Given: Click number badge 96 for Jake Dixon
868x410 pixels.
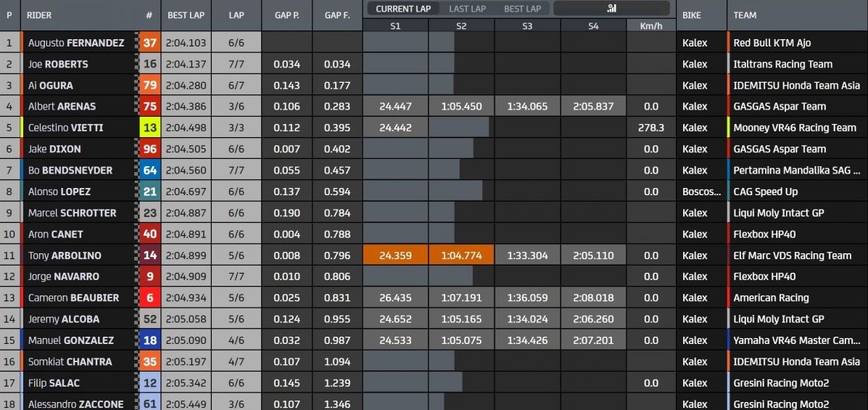Looking at the screenshot, I should [150, 149].
